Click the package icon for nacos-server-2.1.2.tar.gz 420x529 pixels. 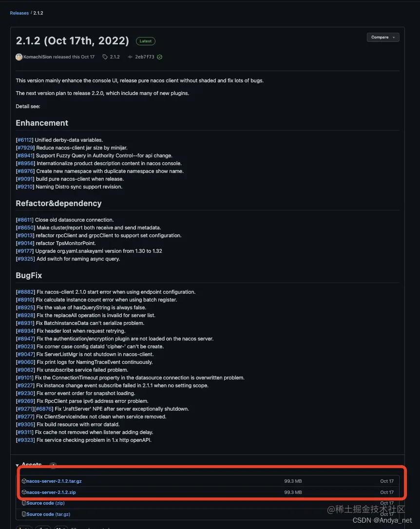[x=24, y=481]
